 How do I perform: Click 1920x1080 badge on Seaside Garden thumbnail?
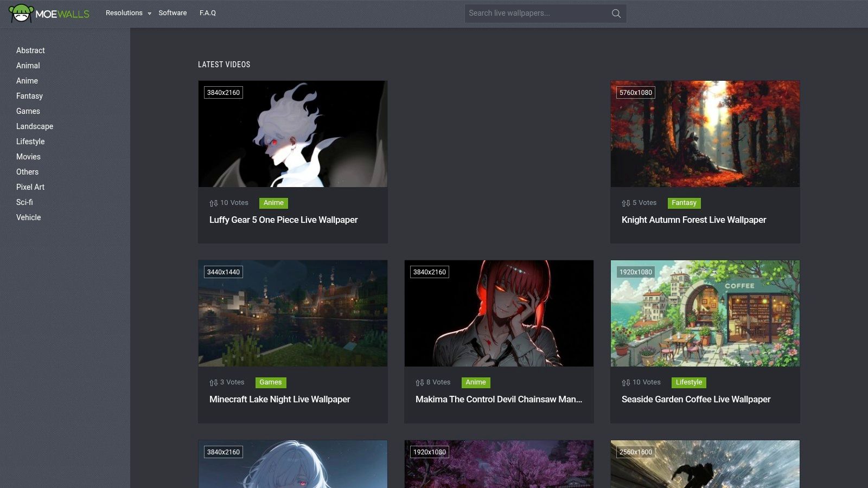(636, 272)
